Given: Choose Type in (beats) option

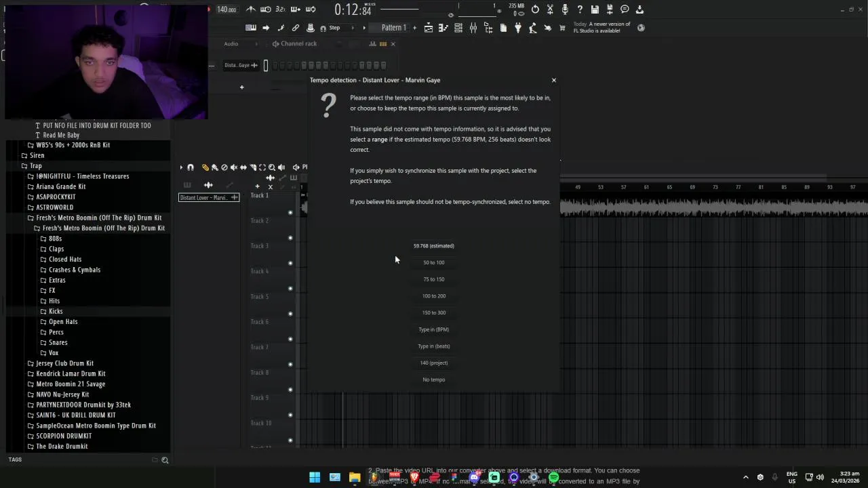Looking at the screenshot, I should click(434, 346).
